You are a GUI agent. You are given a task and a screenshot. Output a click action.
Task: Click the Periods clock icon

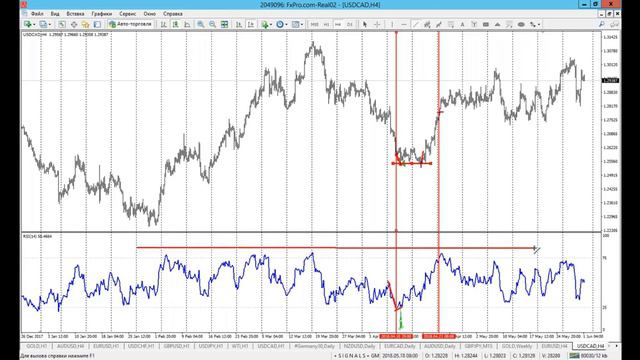(x=280, y=24)
